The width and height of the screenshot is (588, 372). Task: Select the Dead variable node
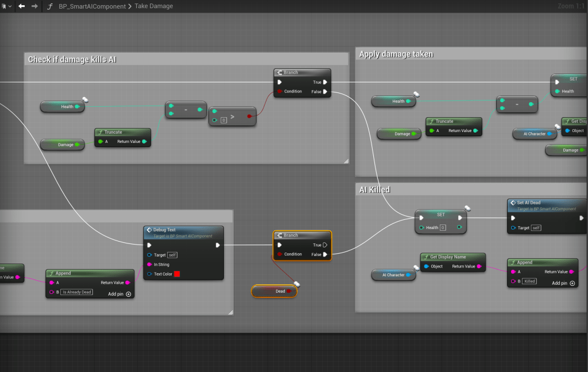[274, 291]
